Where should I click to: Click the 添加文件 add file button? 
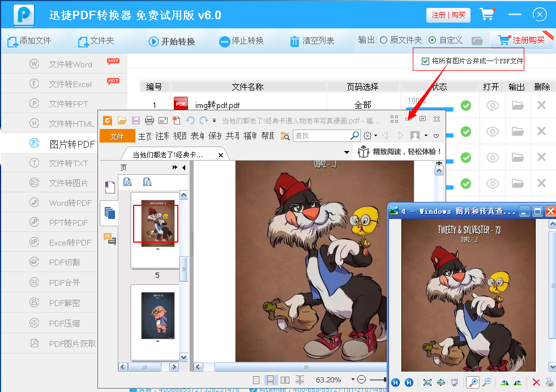coord(29,41)
